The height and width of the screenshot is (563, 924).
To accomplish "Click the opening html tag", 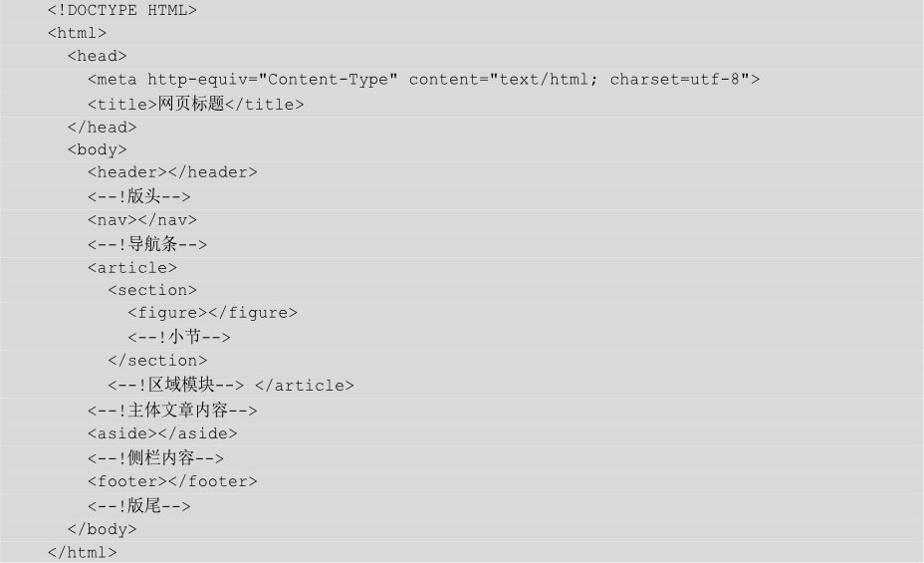I will [77, 33].
